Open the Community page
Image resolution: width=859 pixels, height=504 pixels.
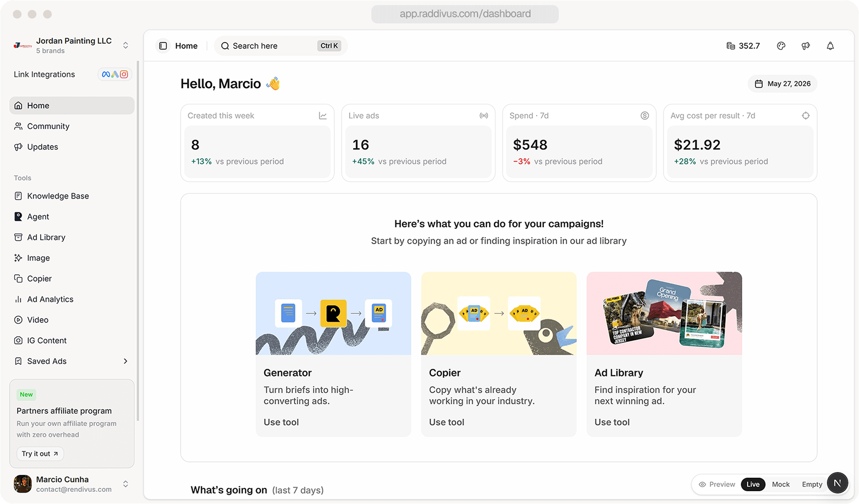72,126
